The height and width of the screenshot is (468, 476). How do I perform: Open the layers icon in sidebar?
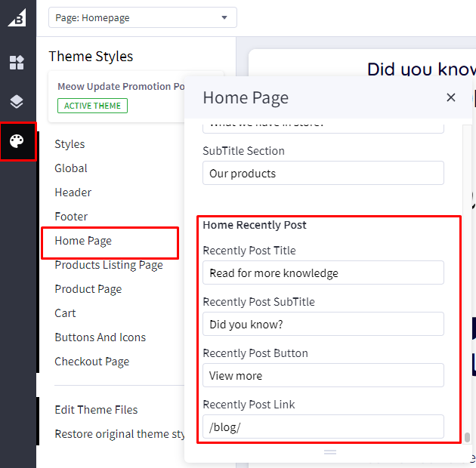tap(17, 101)
